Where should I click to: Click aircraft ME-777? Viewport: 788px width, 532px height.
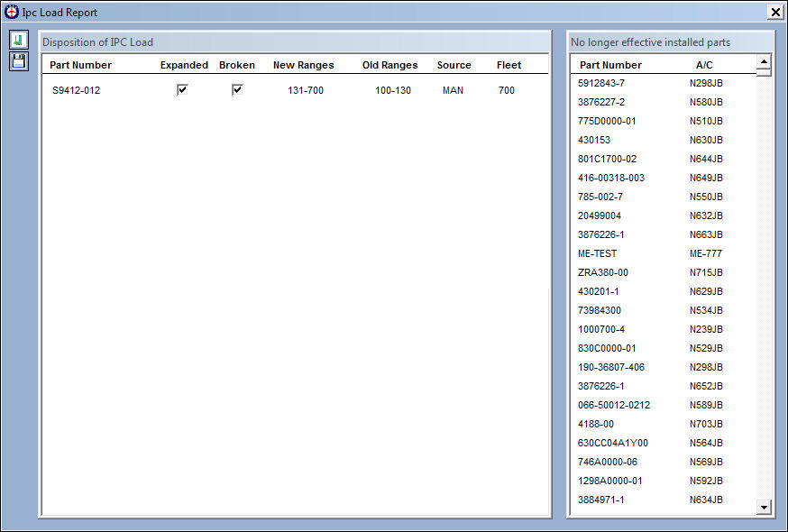pos(706,253)
